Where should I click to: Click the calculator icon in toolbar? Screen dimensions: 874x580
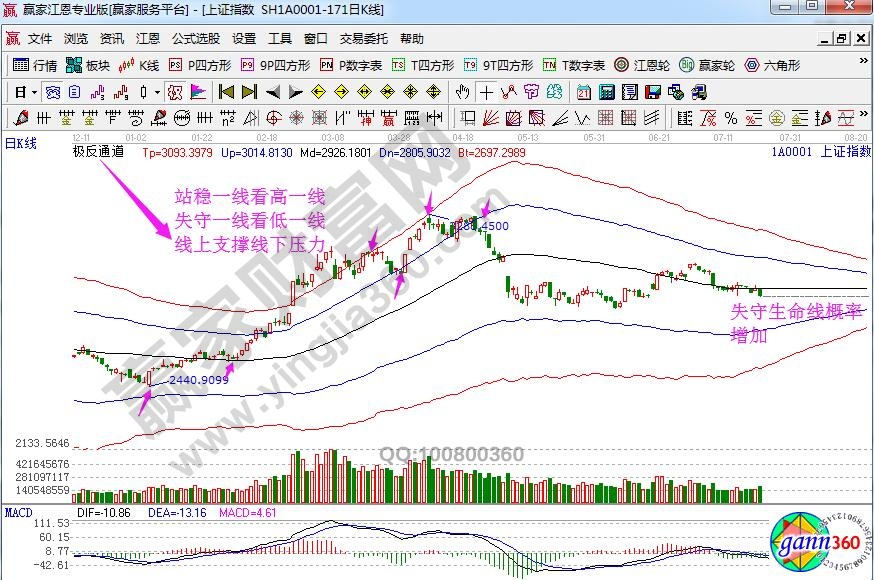pos(605,92)
